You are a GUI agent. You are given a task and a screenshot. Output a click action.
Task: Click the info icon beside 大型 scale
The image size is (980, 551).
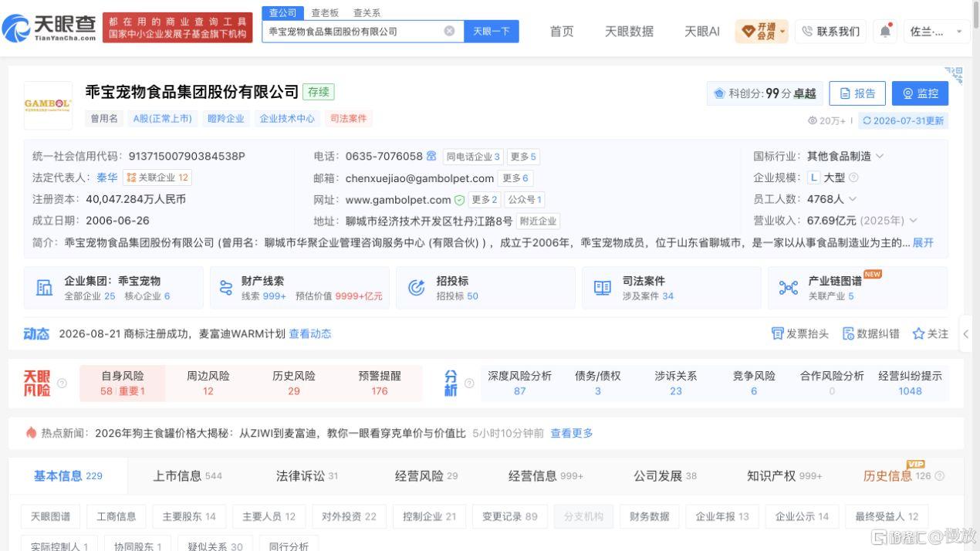[853, 177]
